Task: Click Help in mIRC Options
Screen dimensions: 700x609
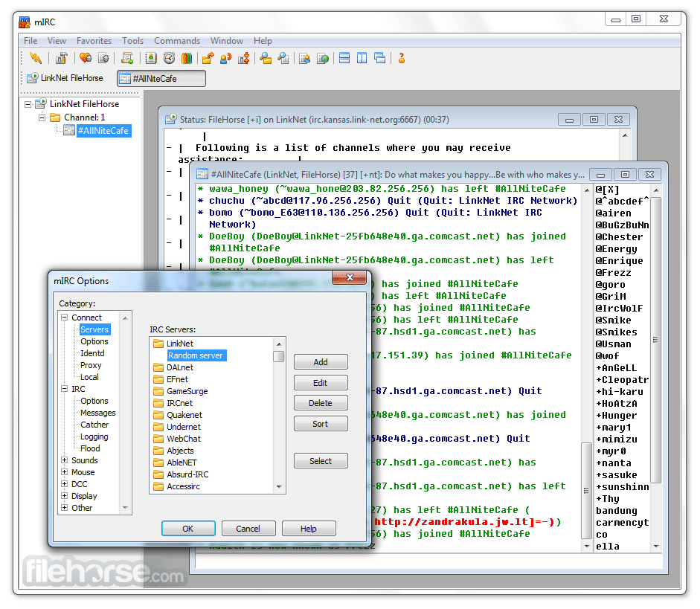Action: (309, 528)
